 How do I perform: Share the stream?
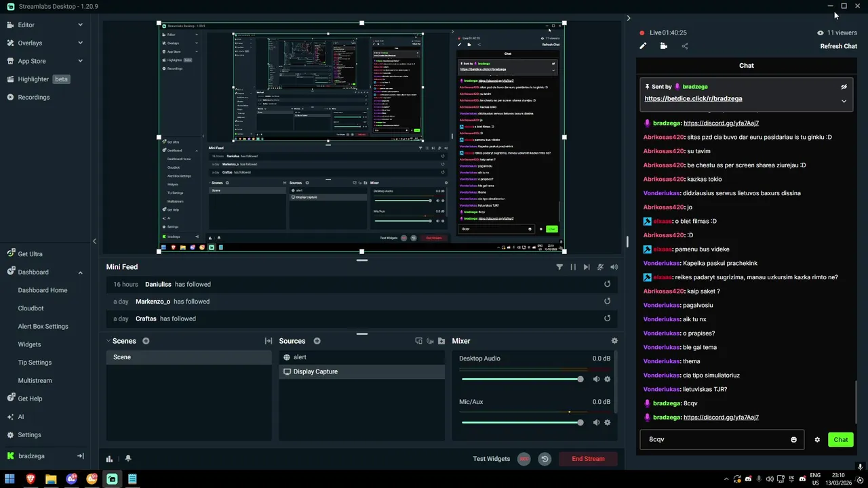(684, 46)
